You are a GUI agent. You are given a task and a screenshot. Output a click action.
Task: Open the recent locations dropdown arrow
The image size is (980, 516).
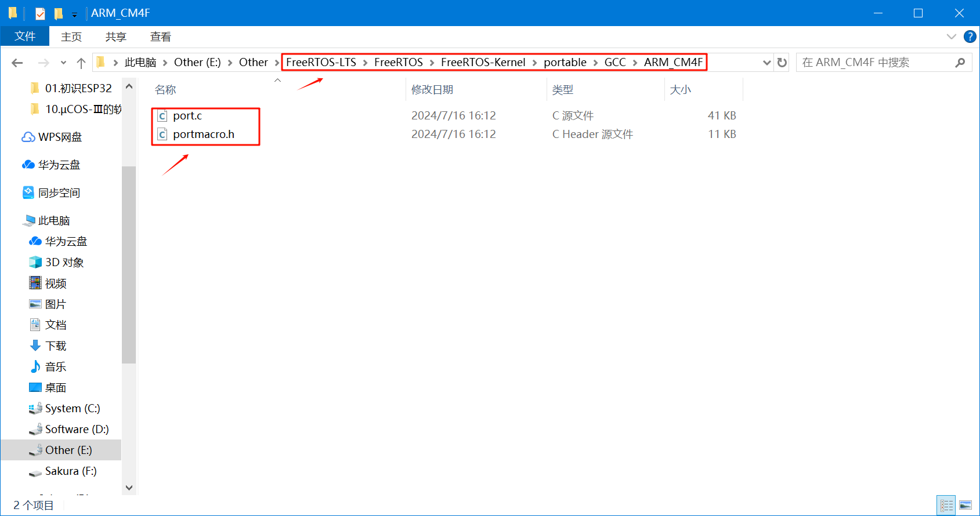coord(63,63)
